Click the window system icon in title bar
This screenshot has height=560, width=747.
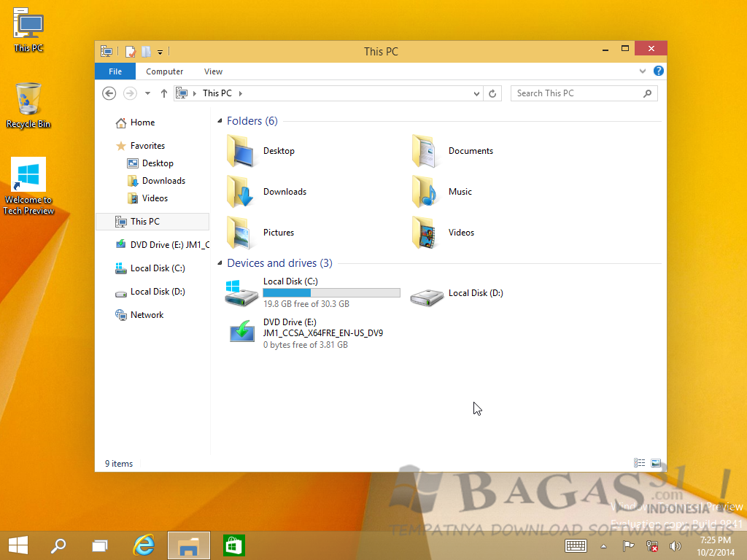point(107,52)
